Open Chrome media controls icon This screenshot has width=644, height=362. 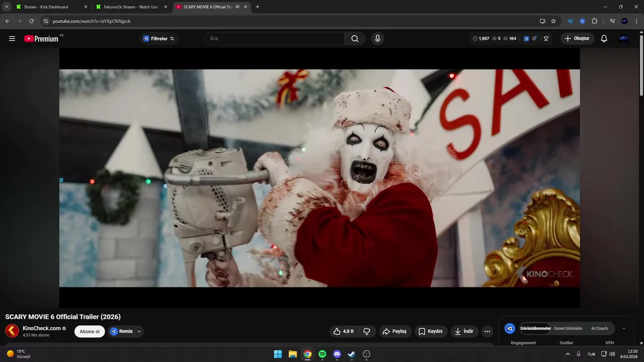[612, 21]
